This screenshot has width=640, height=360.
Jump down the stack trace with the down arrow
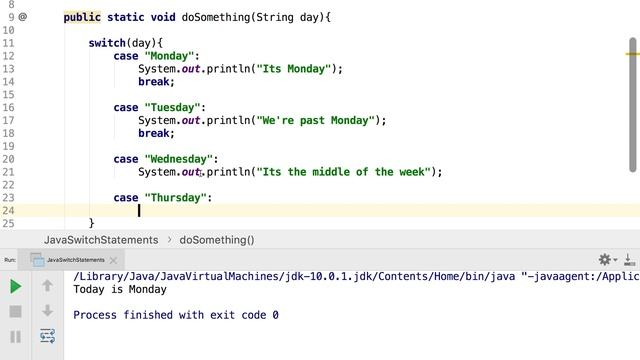click(47, 311)
